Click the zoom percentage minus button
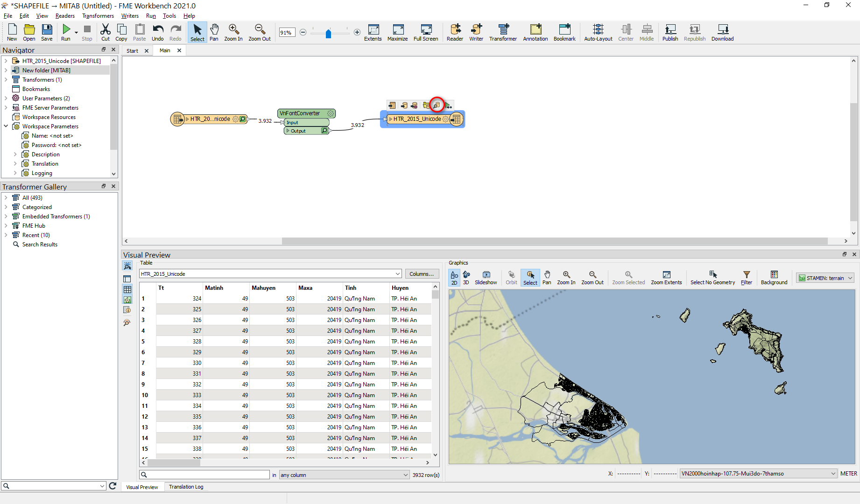Viewport: 860px width, 504px height. coord(303,32)
